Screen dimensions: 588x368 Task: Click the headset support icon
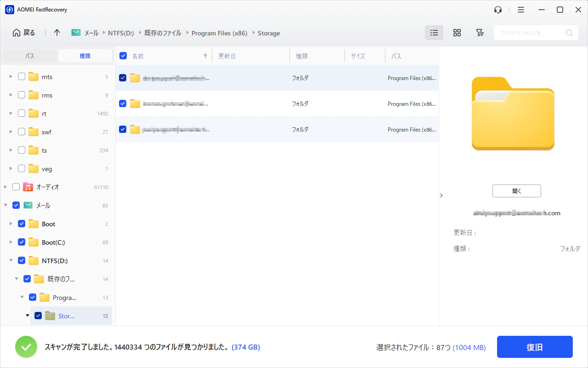(498, 10)
